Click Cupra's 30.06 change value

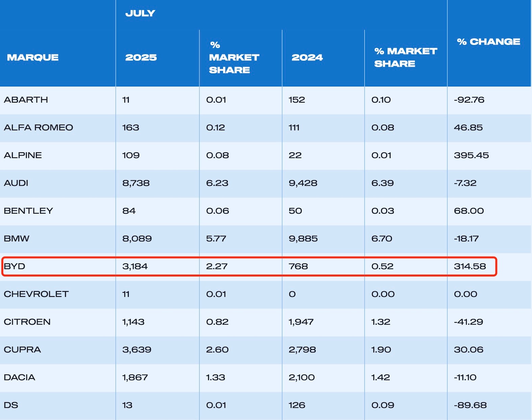pos(468,349)
